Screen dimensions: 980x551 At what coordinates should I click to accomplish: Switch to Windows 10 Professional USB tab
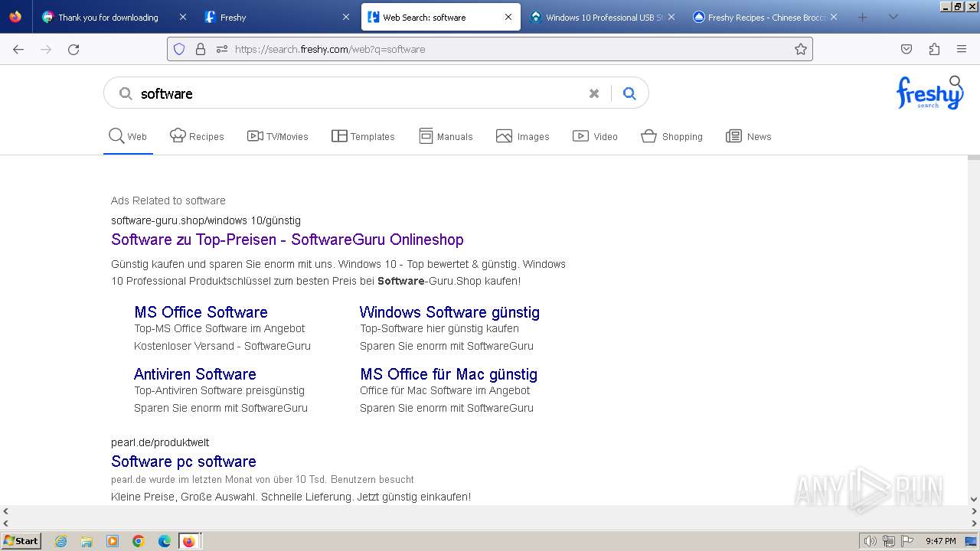[596, 17]
